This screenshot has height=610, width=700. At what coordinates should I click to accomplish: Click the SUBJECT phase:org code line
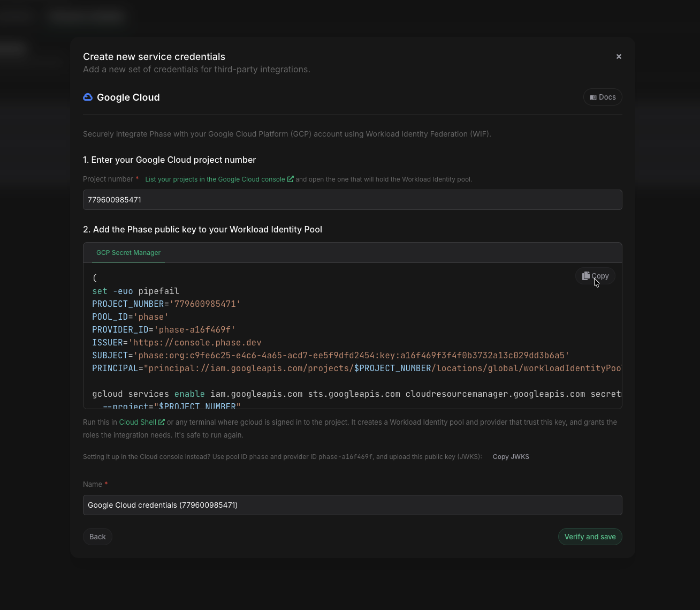pyautogui.click(x=331, y=356)
